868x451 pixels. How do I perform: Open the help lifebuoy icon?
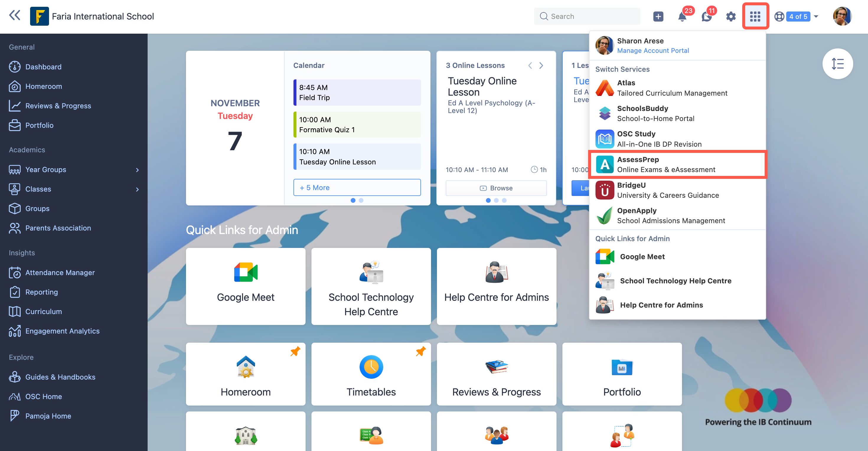point(779,16)
